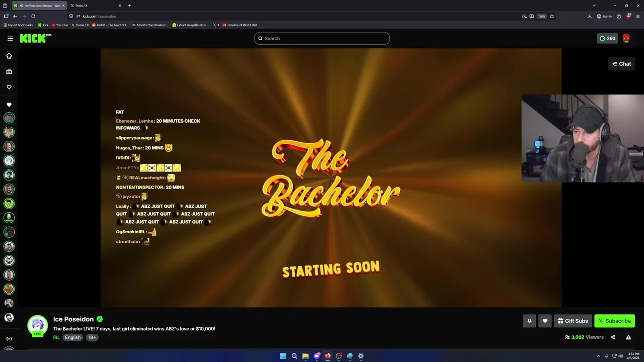This screenshot has width=644, height=362.
Task: Open File Explorer from taskbar
Action: pos(305,356)
